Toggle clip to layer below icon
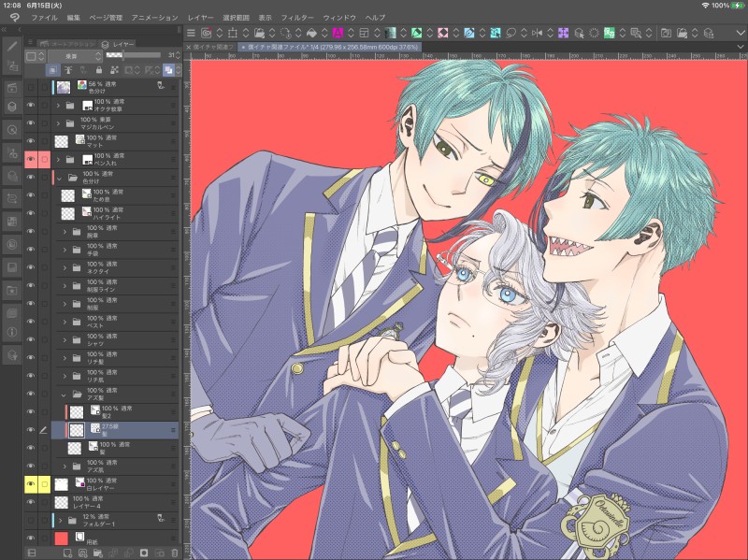 52,70
